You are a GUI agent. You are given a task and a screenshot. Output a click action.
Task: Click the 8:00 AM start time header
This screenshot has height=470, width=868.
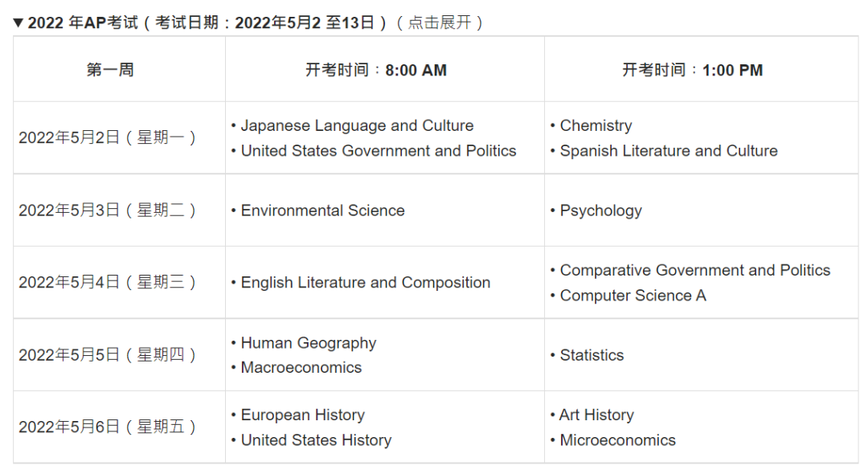(376, 70)
